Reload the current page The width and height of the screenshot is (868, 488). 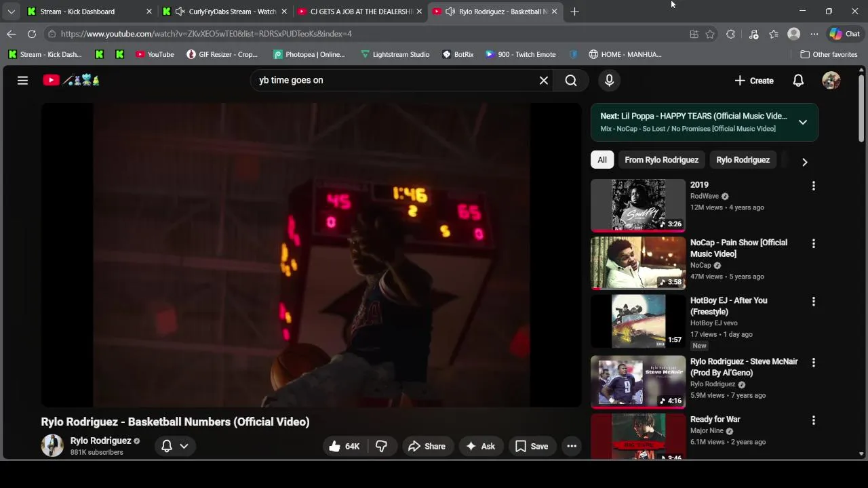[32, 33]
